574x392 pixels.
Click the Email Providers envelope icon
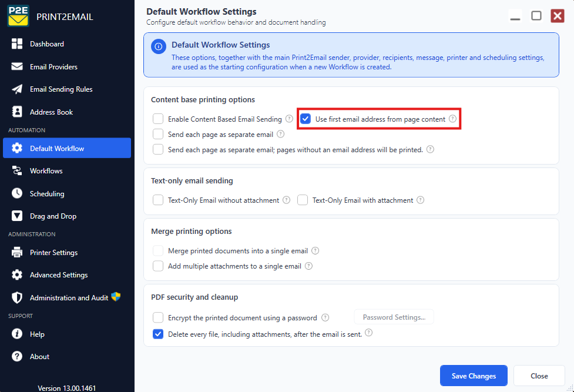tap(17, 66)
